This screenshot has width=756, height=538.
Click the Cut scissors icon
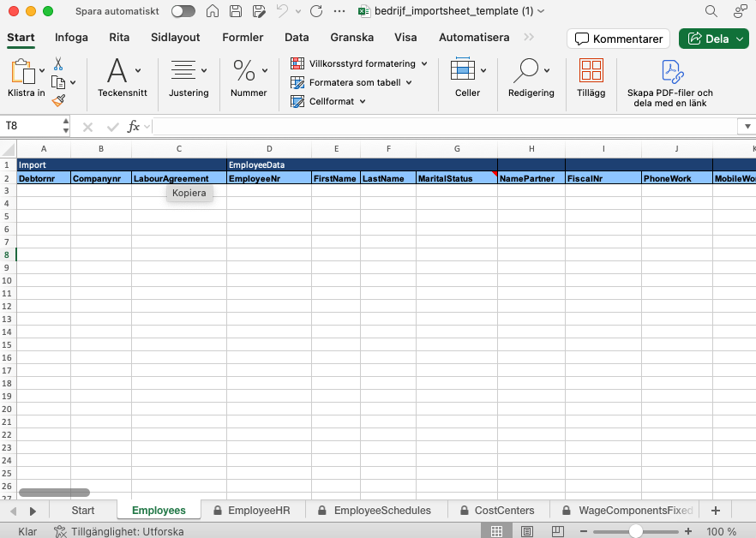click(58, 64)
